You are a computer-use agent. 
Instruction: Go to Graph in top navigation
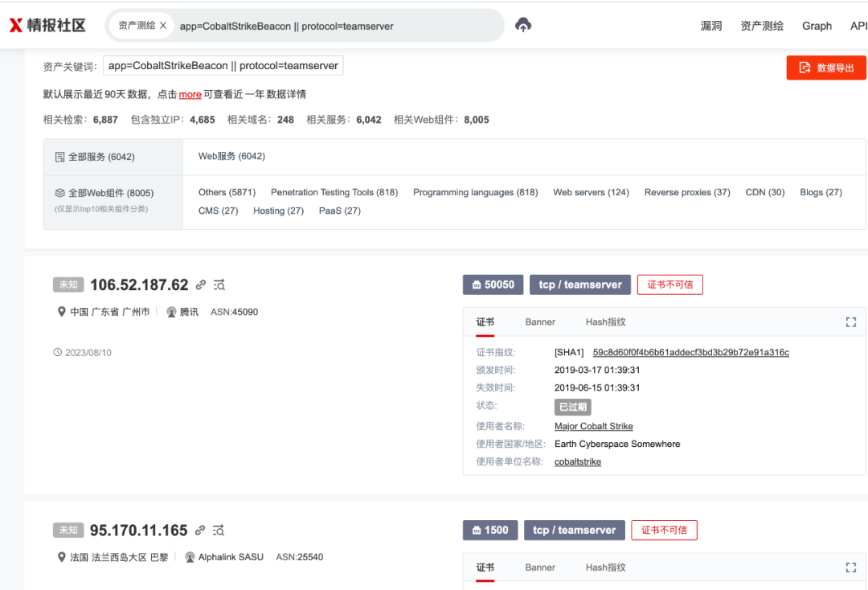click(817, 26)
